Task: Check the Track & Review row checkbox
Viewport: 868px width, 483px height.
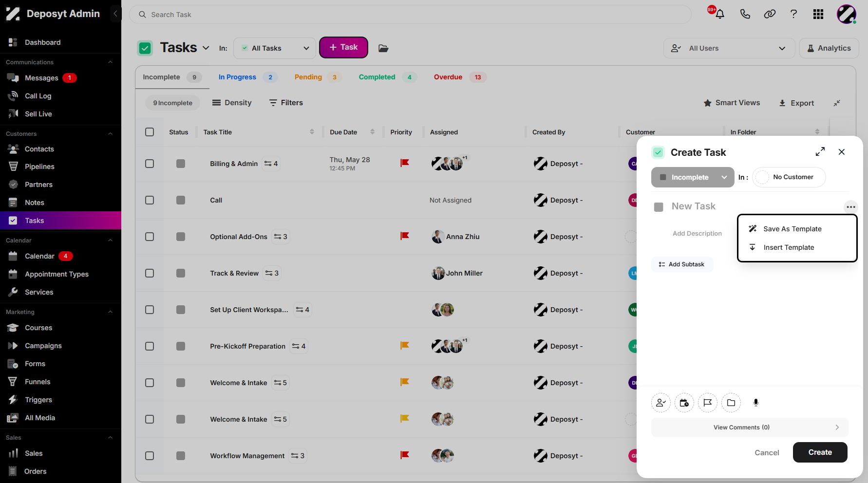Action: [150, 273]
